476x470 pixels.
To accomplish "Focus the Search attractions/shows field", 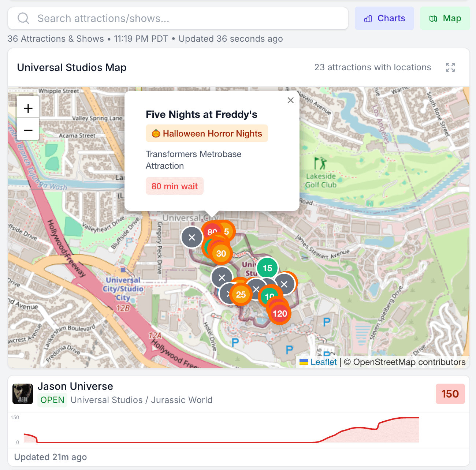I will 178,18.
